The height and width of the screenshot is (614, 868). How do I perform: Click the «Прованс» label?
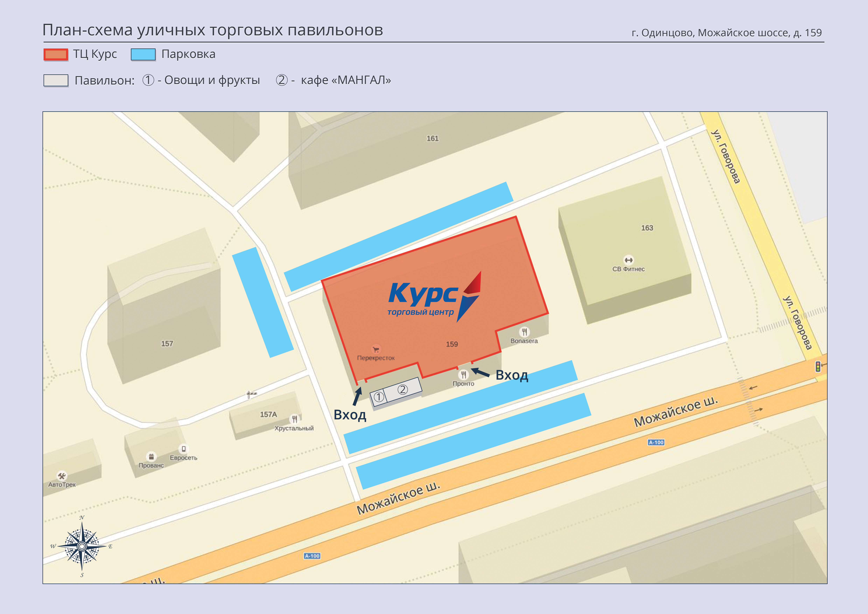(x=151, y=465)
